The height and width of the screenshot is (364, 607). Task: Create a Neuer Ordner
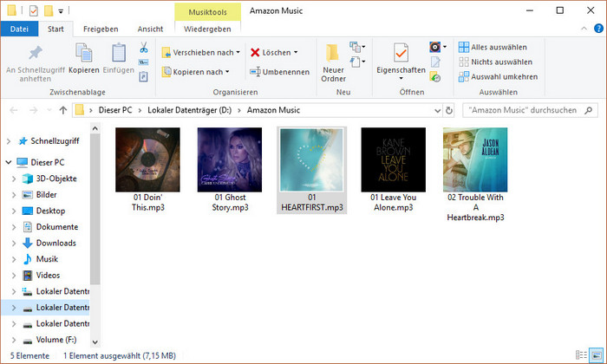click(x=333, y=62)
